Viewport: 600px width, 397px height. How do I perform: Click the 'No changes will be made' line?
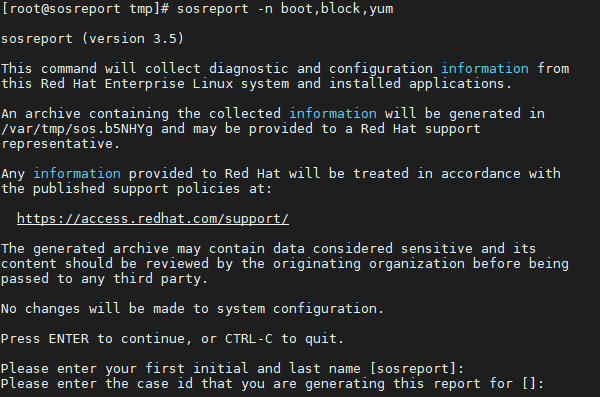(x=192, y=309)
